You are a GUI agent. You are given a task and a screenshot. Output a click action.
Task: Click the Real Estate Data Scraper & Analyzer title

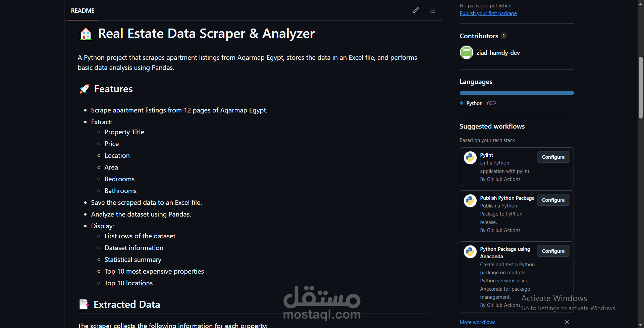[x=206, y=34]
